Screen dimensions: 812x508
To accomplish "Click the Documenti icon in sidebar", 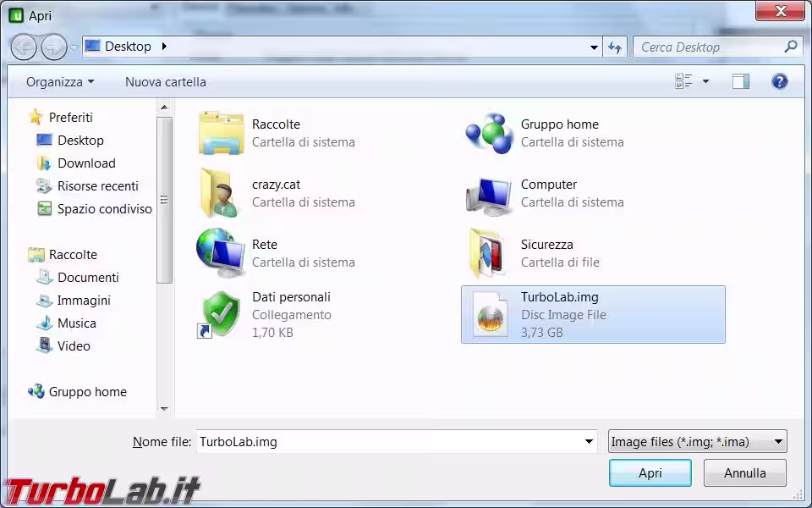I will [x=45, y=278].
